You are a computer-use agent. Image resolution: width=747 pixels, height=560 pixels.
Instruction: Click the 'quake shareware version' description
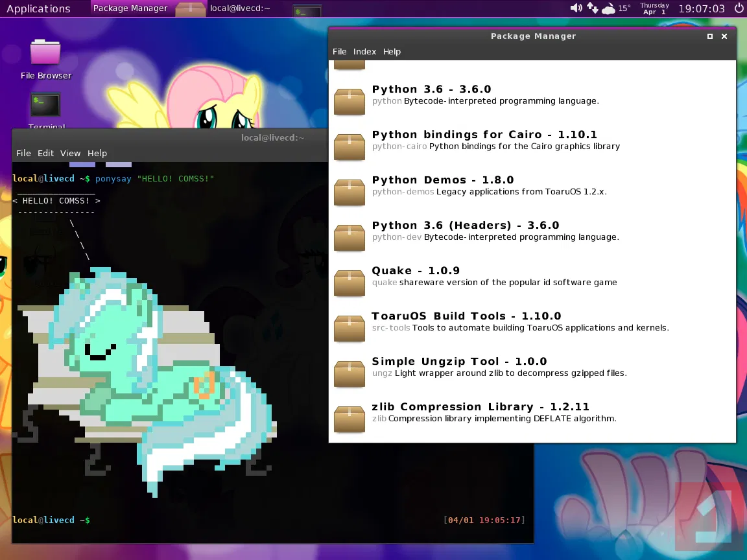(x=495, y=283)
